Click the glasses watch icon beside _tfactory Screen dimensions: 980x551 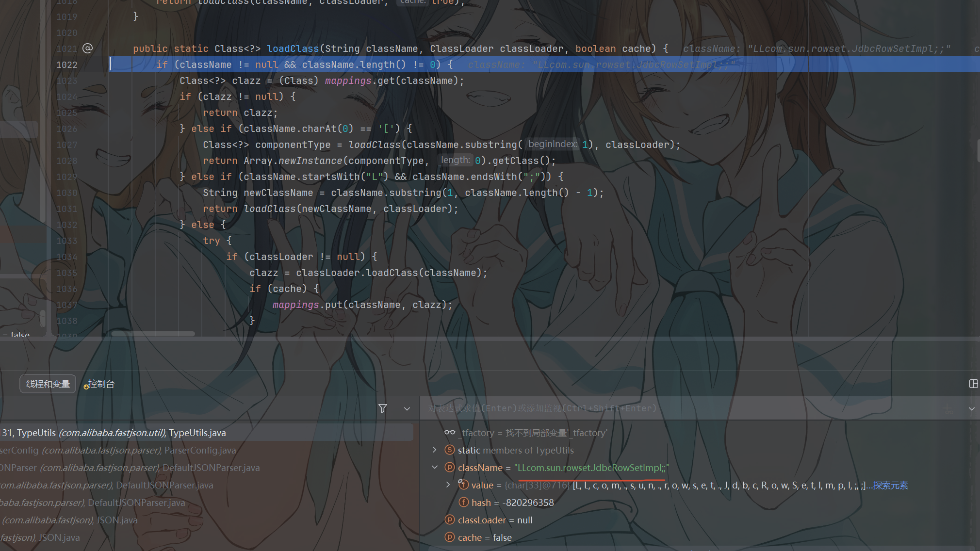(450, 432)
